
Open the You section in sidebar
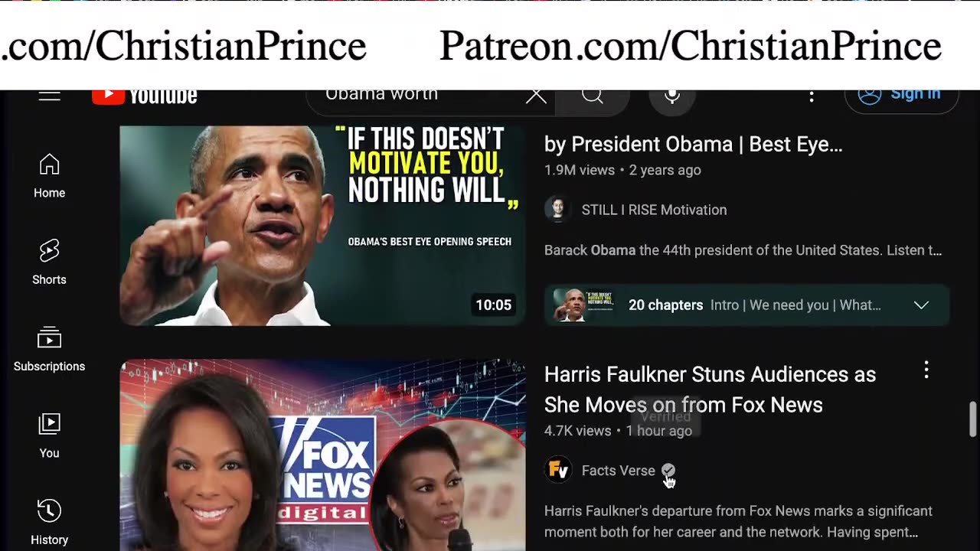tap(49, 436)
